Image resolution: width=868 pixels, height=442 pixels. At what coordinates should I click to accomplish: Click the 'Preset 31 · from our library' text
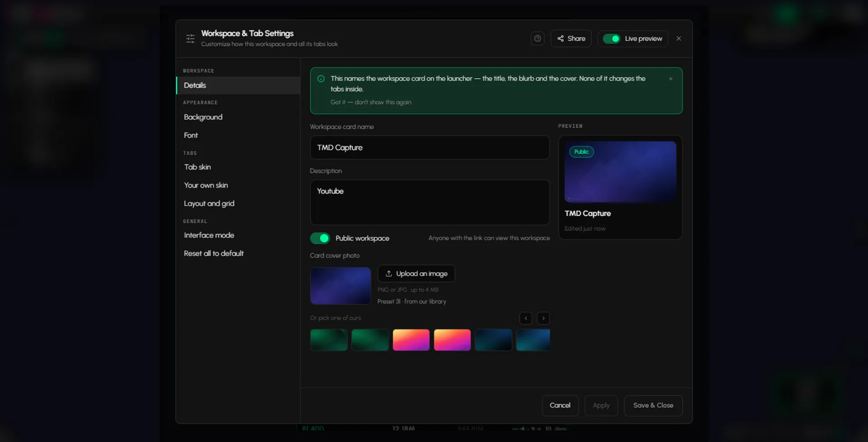(412, 301)
